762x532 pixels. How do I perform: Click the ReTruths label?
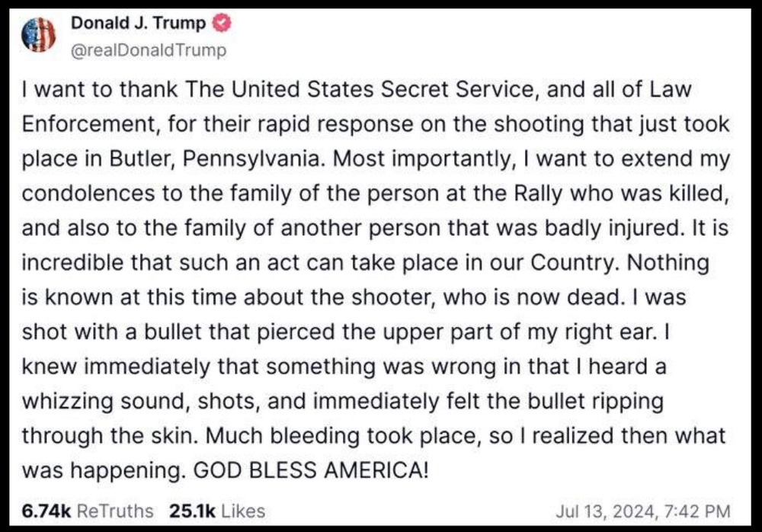(115, 511)
